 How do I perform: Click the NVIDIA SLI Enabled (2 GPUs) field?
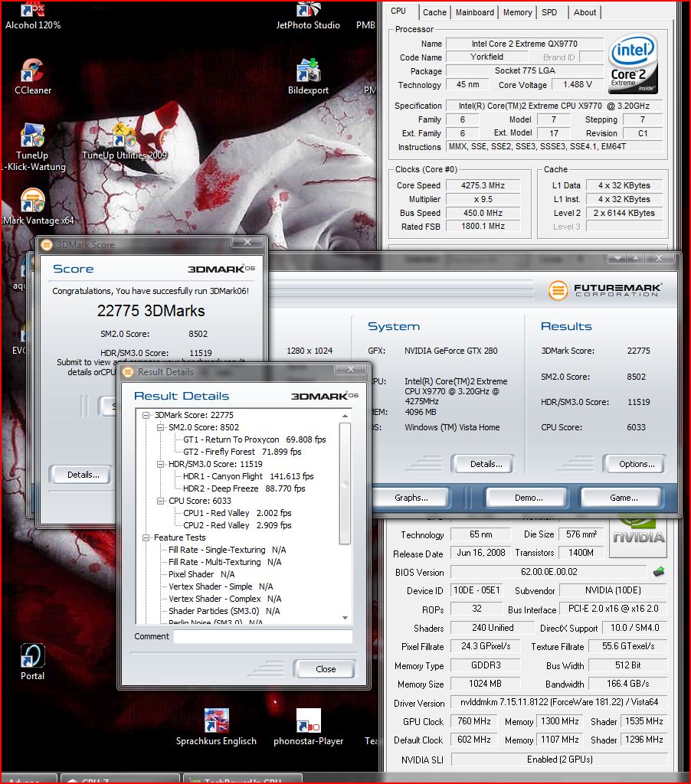click(x=559, y=759)
